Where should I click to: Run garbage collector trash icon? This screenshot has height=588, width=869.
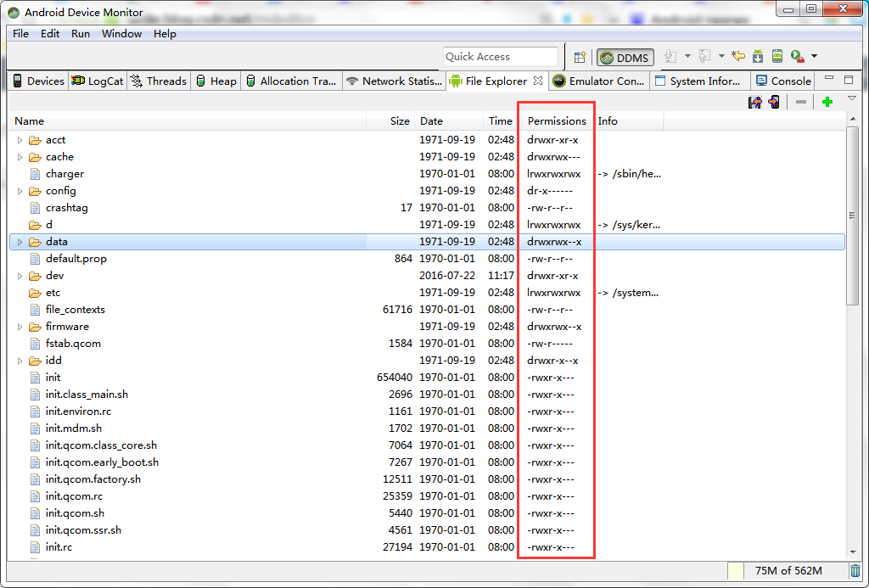pos(855,570)
